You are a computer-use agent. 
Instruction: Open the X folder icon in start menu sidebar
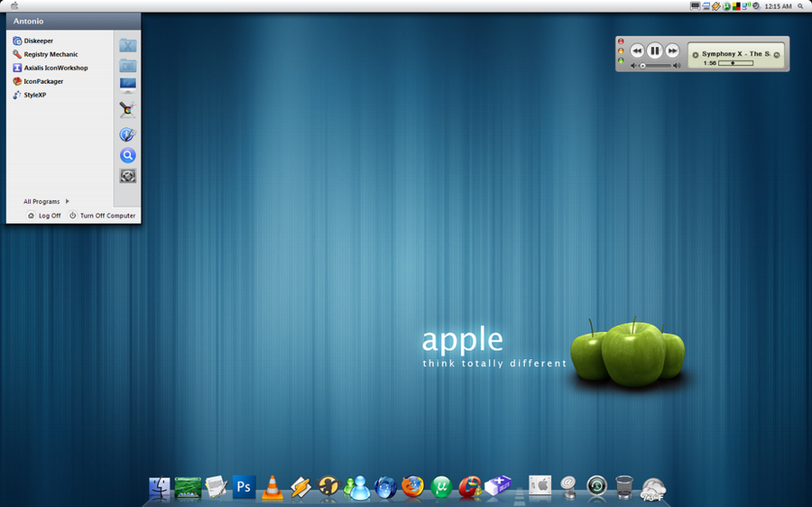[128, 45]
